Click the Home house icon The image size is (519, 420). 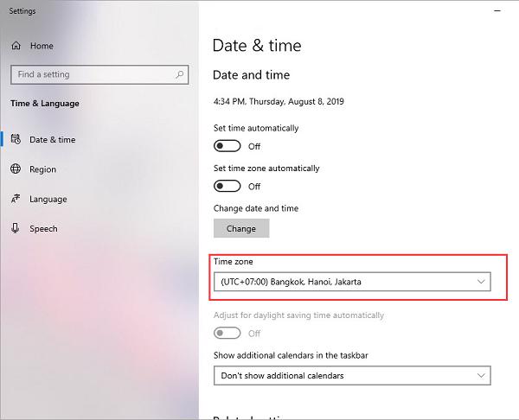(16, 46)
